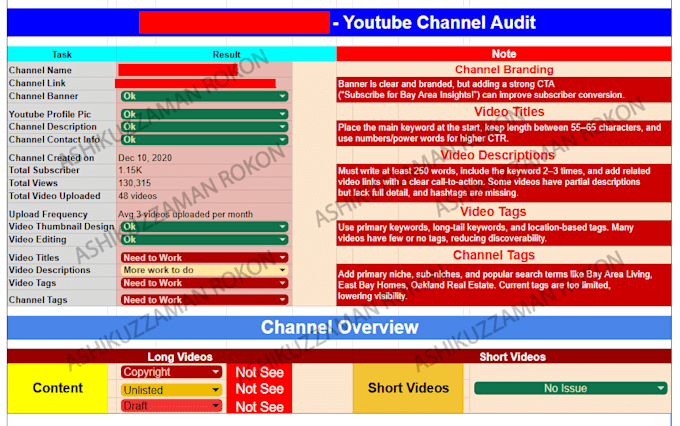Click the Total Views label cell
680x426 pixels.
click(62, 183)
